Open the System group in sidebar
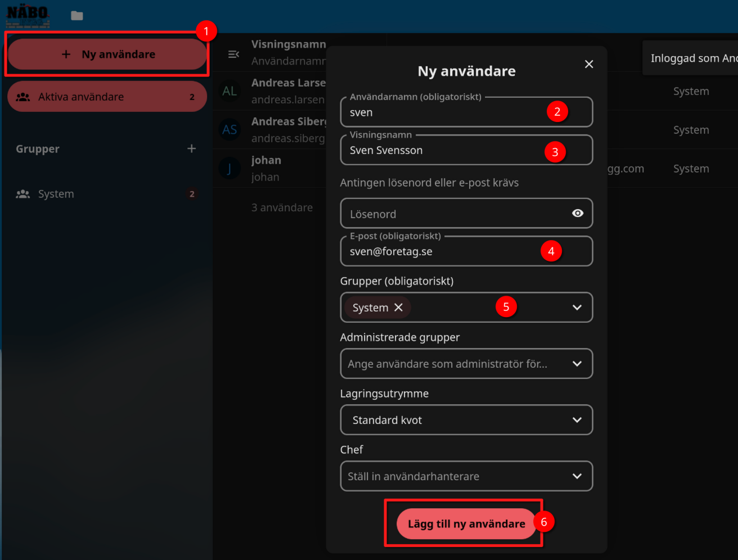The image size is (738, 560). pyautogui.click(x=107, y=194)
